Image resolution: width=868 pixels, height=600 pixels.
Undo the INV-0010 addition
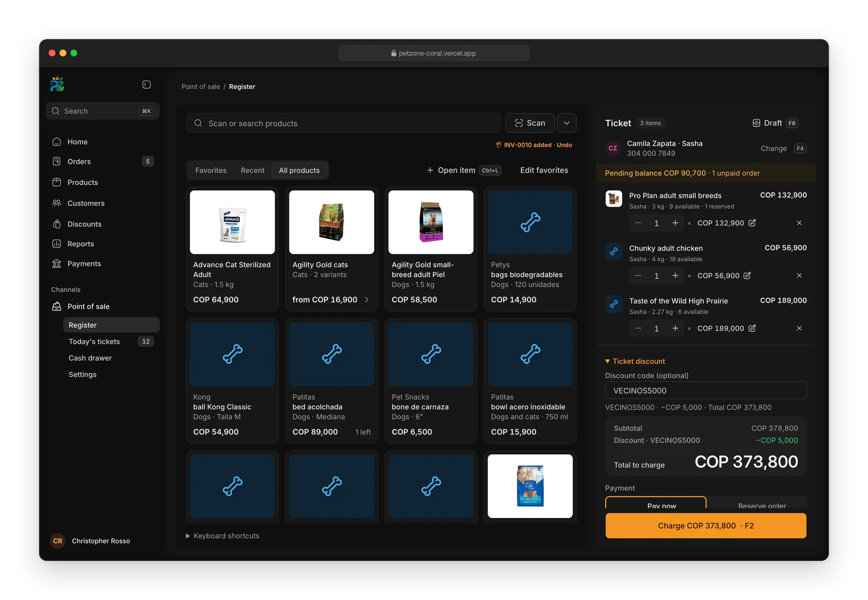click(564, 145)
